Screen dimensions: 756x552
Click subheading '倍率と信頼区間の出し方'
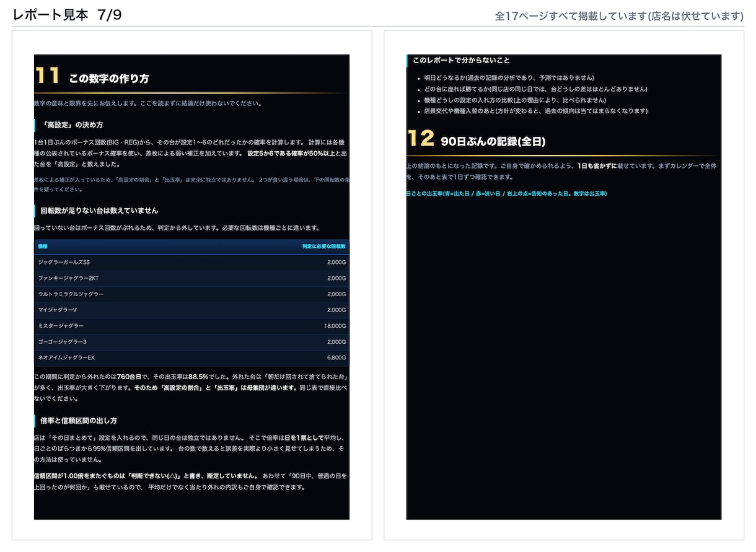pos(79,421)
